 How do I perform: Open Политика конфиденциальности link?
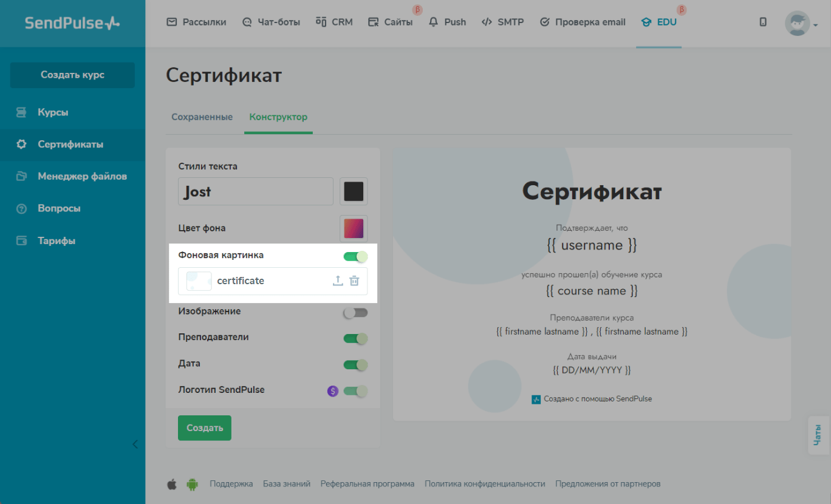485,484
